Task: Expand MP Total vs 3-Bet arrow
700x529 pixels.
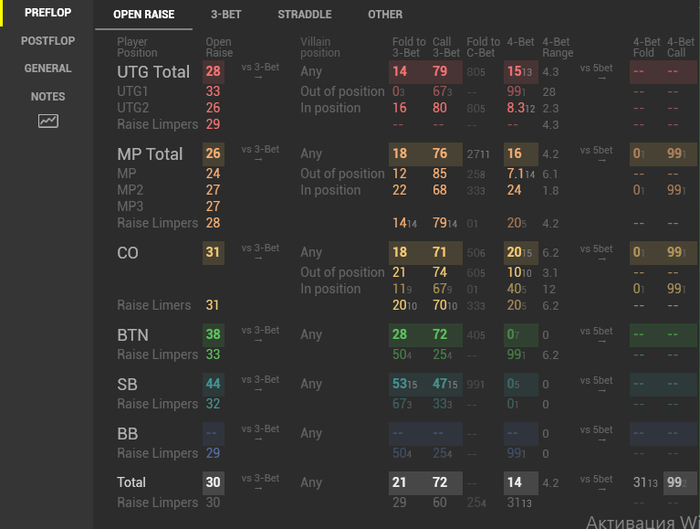Action: point(260,153)
